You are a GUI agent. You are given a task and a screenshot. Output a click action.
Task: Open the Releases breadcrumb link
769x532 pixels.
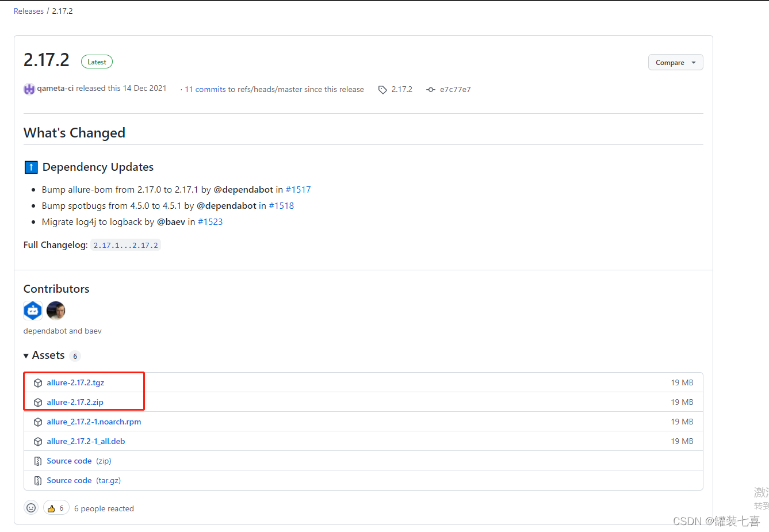click(x=29, y=11)
